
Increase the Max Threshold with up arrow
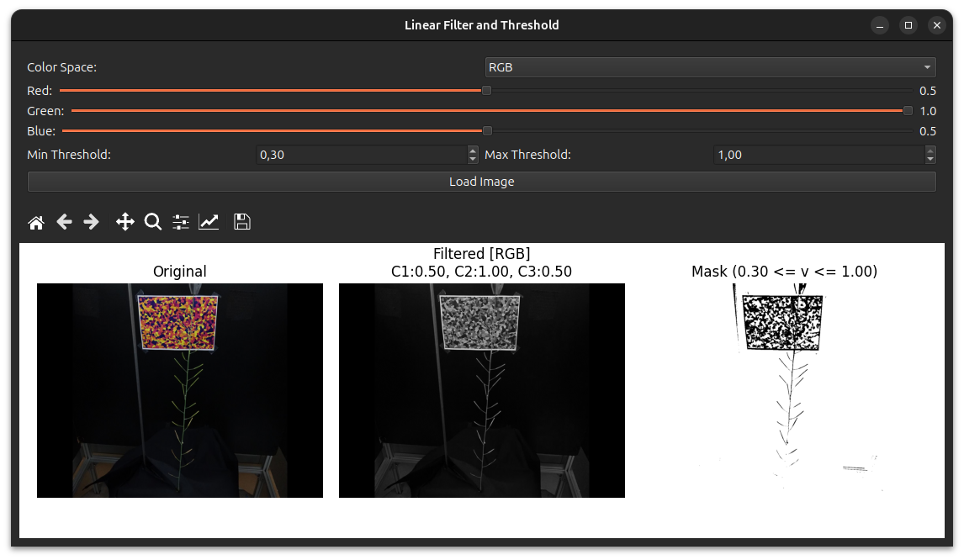tap(930, 151)
